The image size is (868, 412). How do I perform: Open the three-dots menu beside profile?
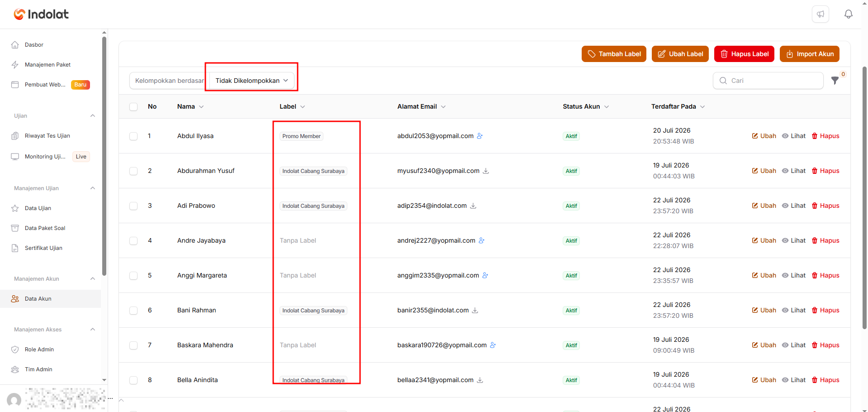110,398
